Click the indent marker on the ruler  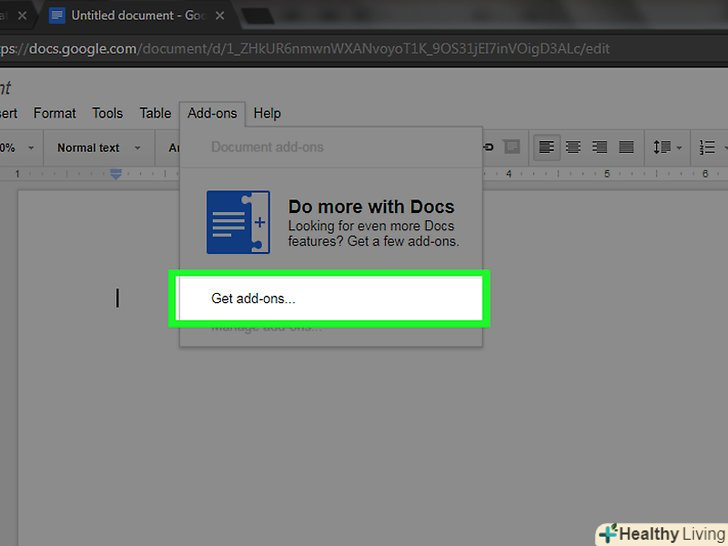pyautogui.click(x=116, y=174)
